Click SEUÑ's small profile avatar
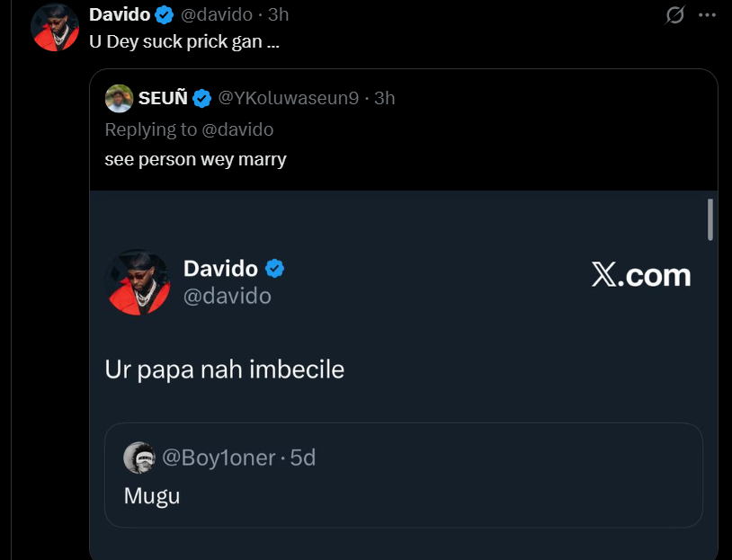This screenshot has height=560, width=732. point(119,98)
